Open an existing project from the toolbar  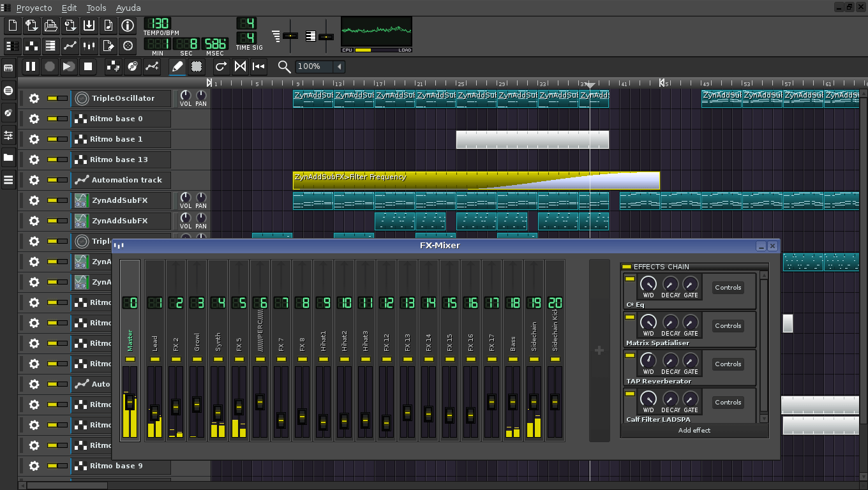[51, 26]
